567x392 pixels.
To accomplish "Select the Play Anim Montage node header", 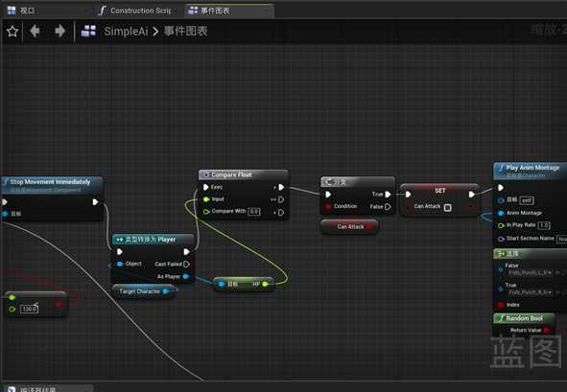I will click(531, 171).
